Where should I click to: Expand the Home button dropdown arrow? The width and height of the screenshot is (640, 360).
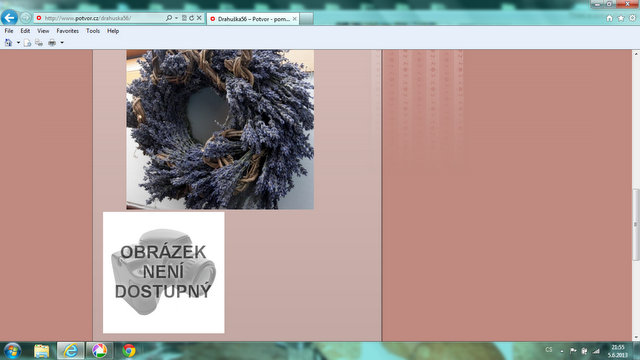point(18,42)
